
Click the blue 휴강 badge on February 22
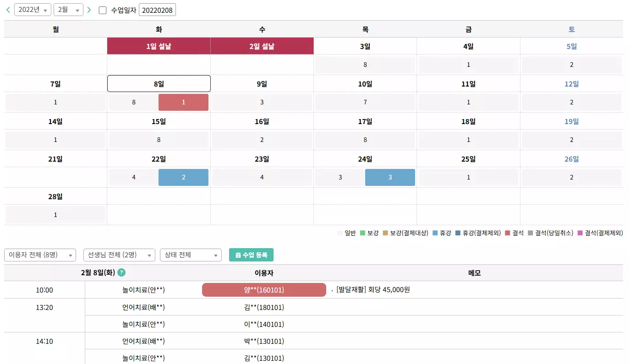tap(183, 177)
